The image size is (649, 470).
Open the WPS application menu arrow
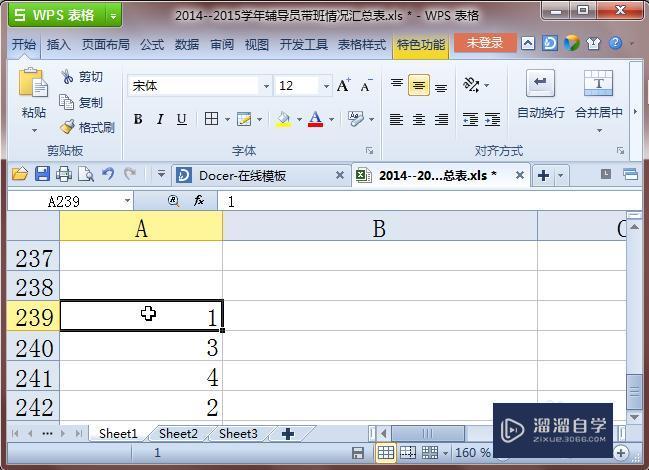pyautogui.click(x=113, y=16)
